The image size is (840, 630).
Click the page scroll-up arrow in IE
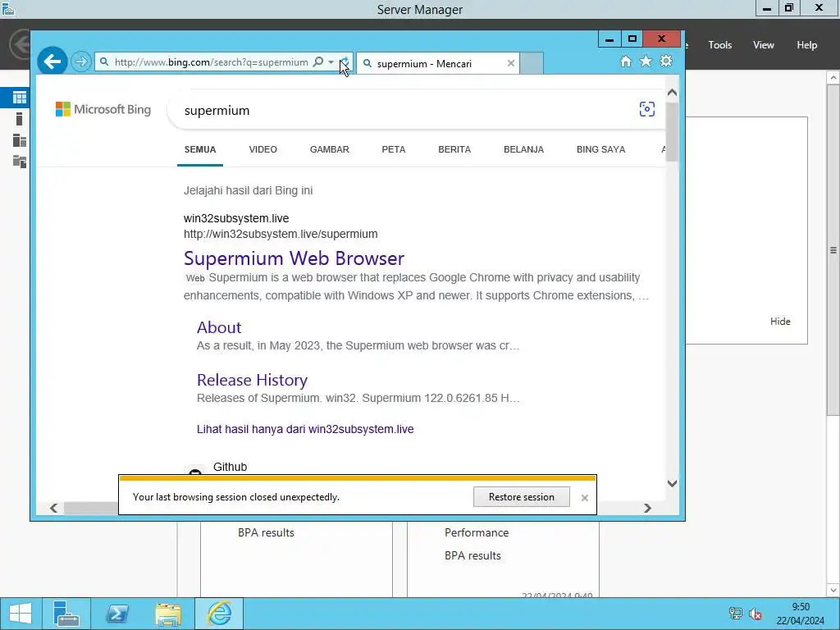click(673, 93)
